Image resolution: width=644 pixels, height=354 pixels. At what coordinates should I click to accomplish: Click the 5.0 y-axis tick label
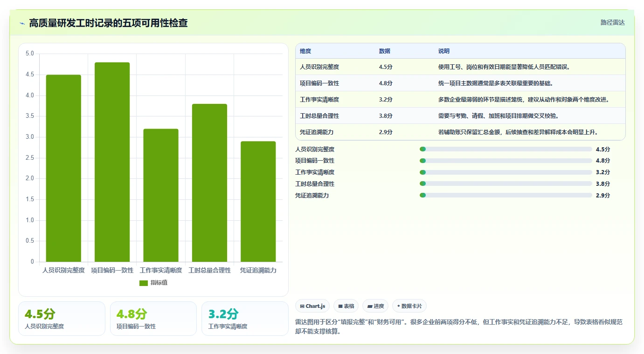29,54
